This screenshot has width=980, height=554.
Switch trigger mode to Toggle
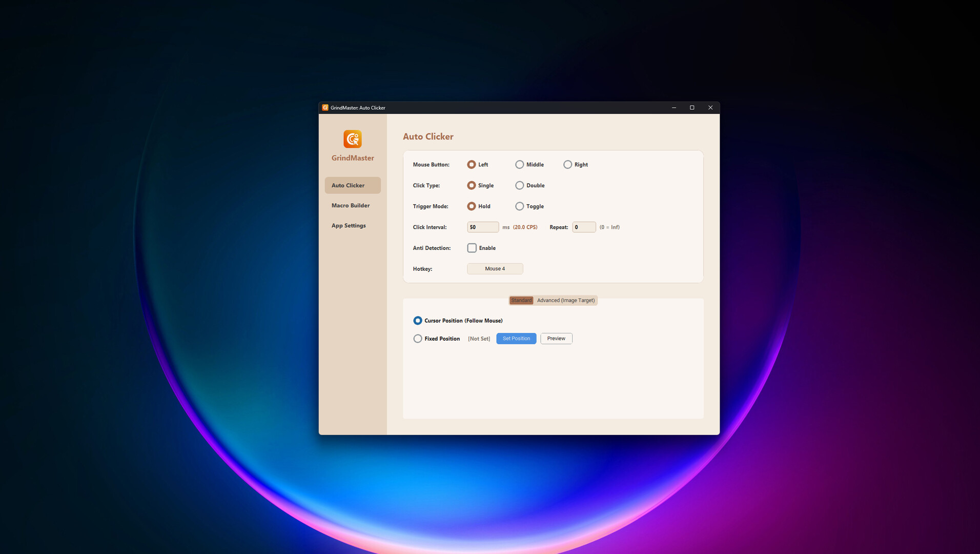[x=519, y=206]
